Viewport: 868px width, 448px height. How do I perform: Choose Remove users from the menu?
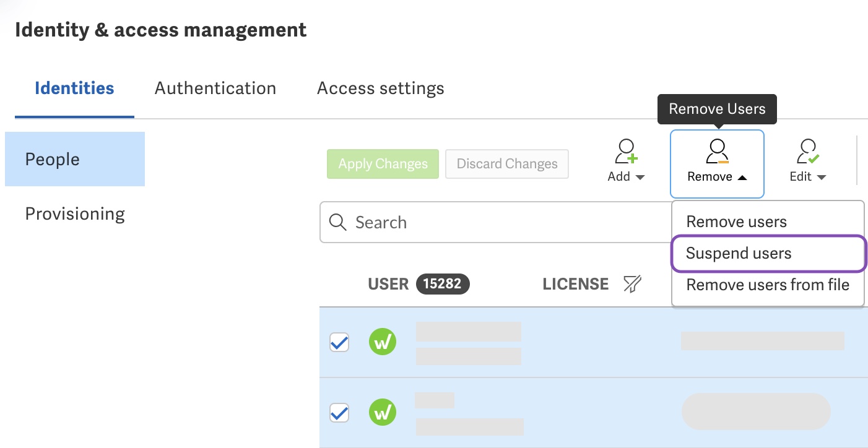tap(767, 222)
